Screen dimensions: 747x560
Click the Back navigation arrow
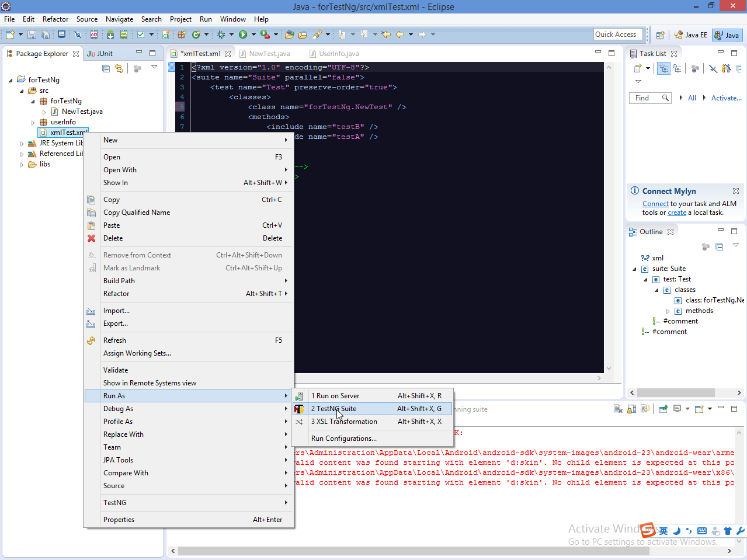tap(400, 34)
